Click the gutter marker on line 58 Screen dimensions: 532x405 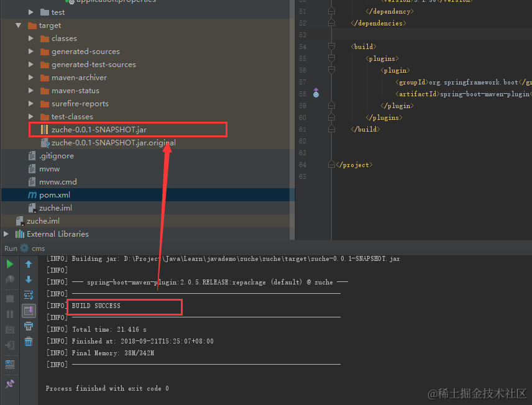316,91
